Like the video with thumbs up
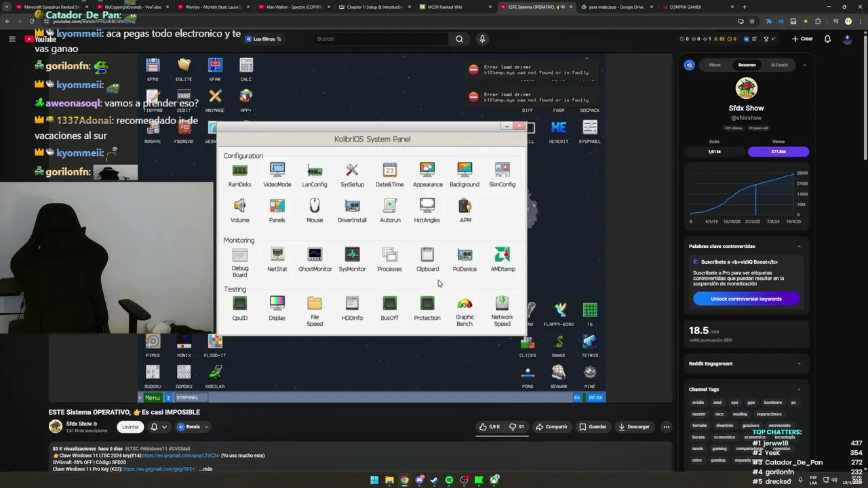The width and height of the screenshot is (868, 488). pos(490,427)
